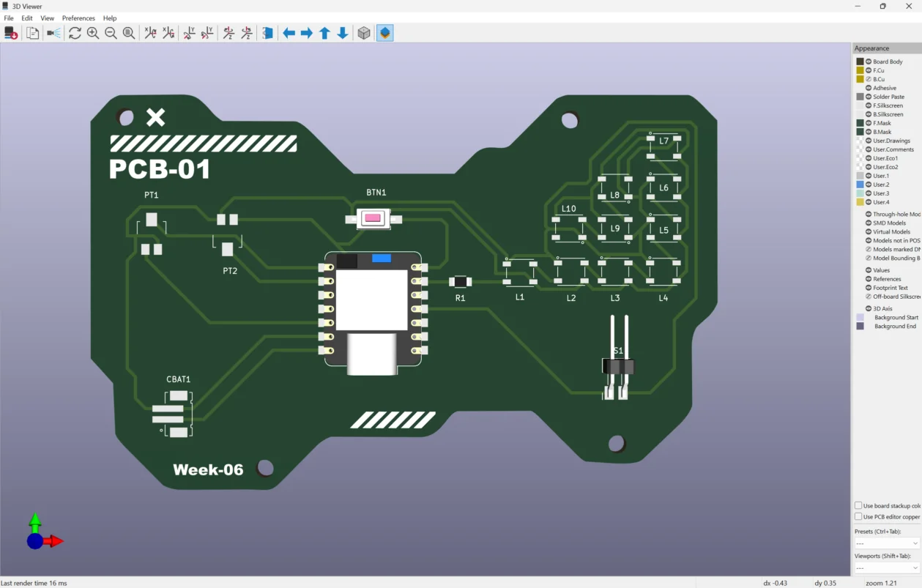Screen dimensions: 922x588
Task: Click Background Start color swatch
Action: [860, 318]
